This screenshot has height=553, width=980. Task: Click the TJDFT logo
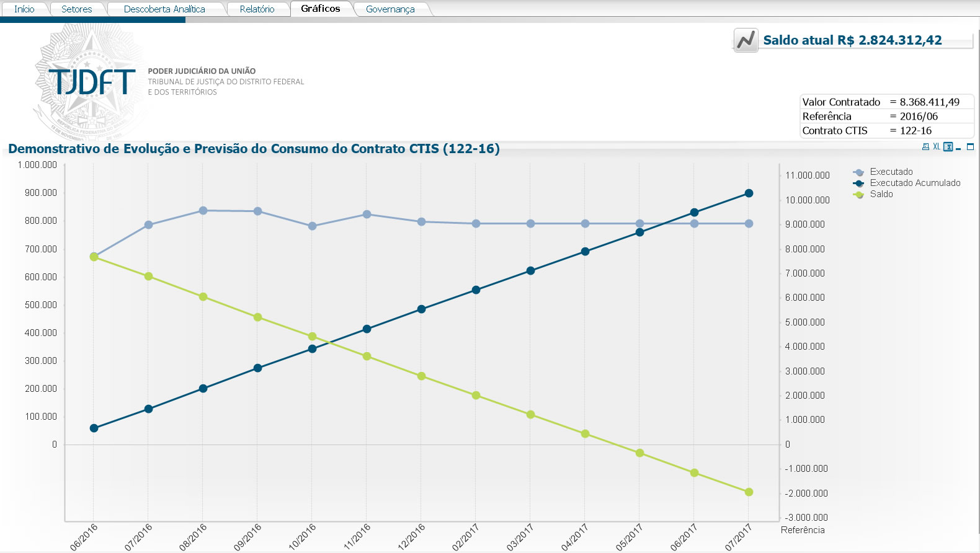[x=92, y=82]
